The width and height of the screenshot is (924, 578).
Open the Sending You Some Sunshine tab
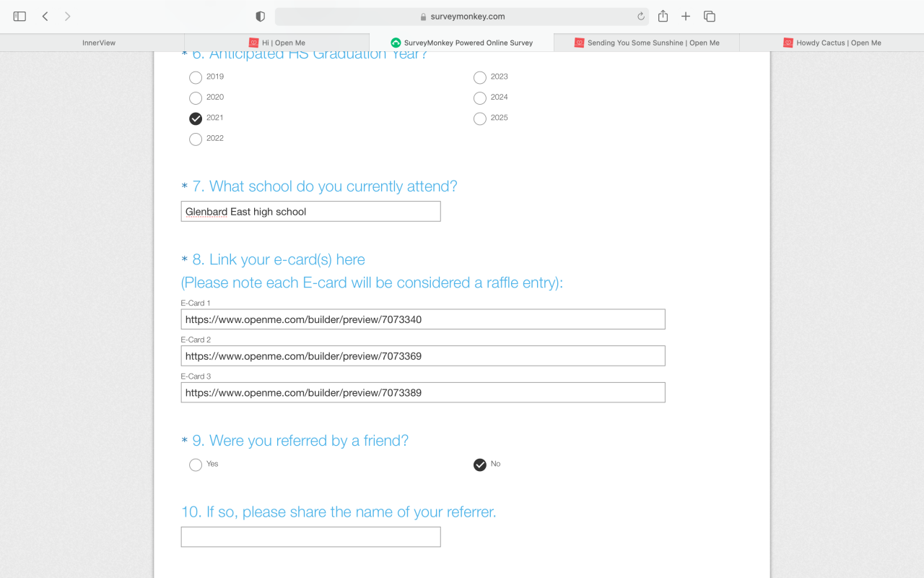coord(646,43)
